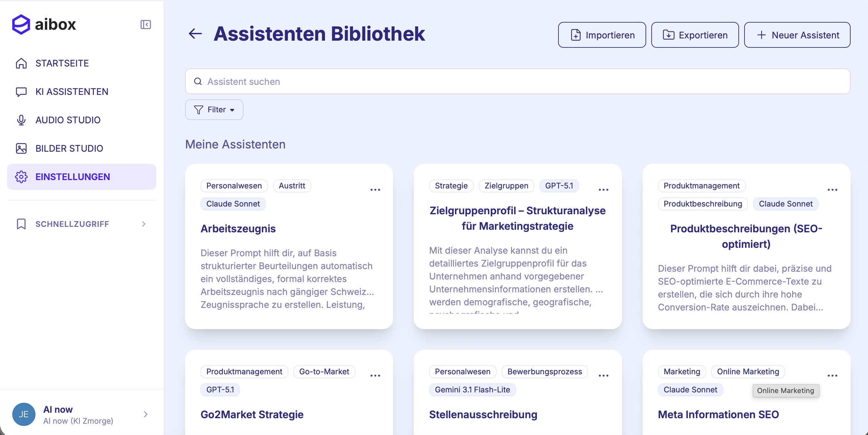Expand the Schnellzugriff section
868x435 pixels.
tap(82, 224)
